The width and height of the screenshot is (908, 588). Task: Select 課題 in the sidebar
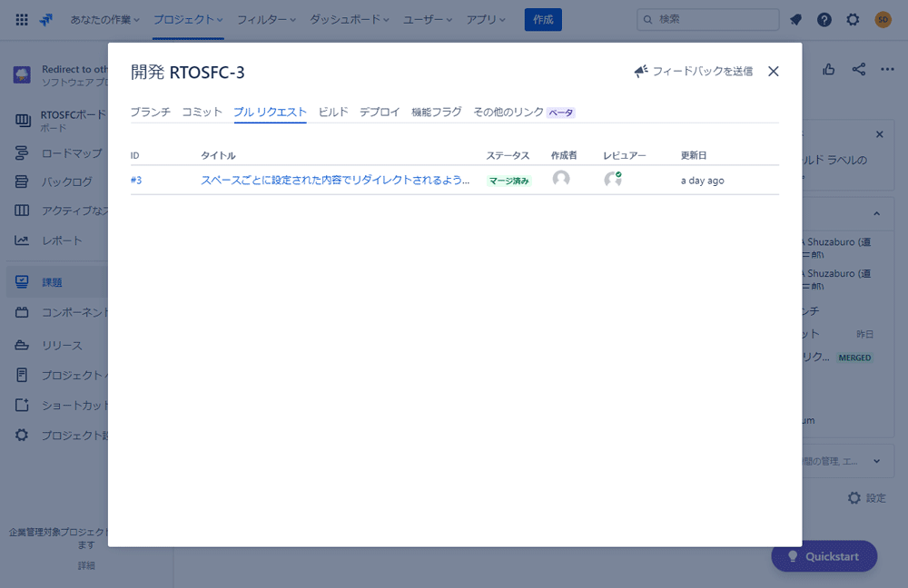tap(56, 282)
